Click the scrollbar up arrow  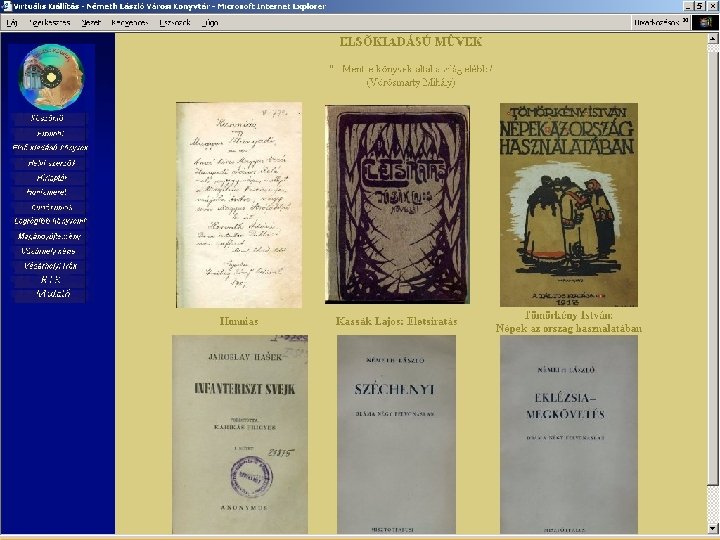713,39
